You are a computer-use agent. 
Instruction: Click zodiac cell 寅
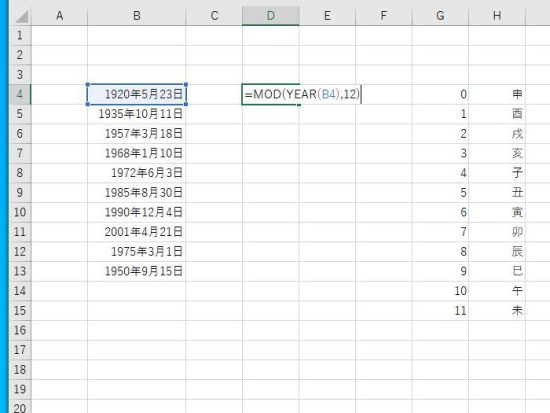(497, 212)
